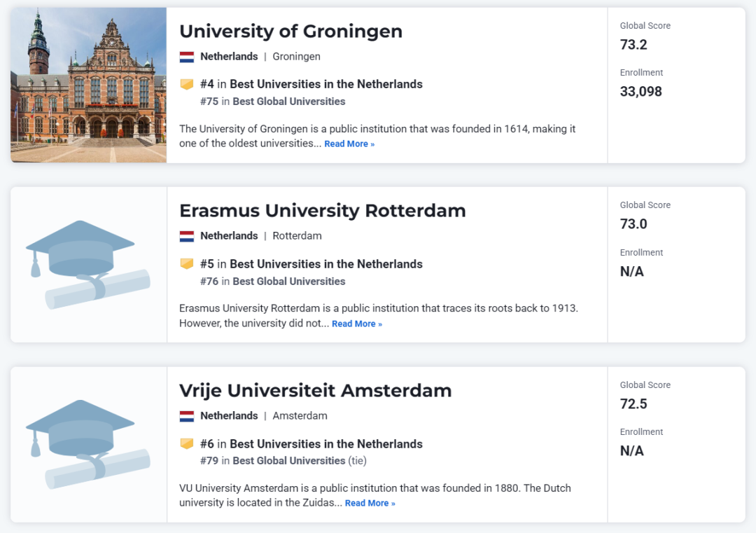This screenshot has width=756, height=533.
Task: Click the yellow rank badge beside #4
Action: pyautogui.click(x=187, y=84)
